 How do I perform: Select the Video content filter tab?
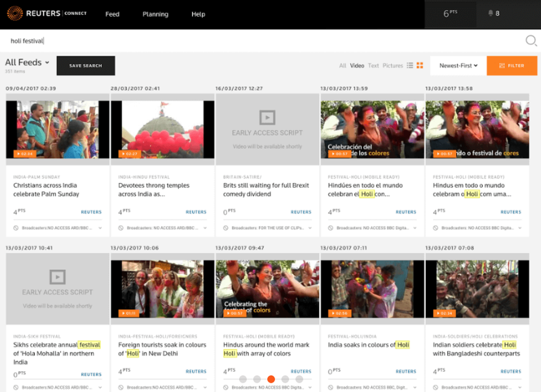[357, 65]
